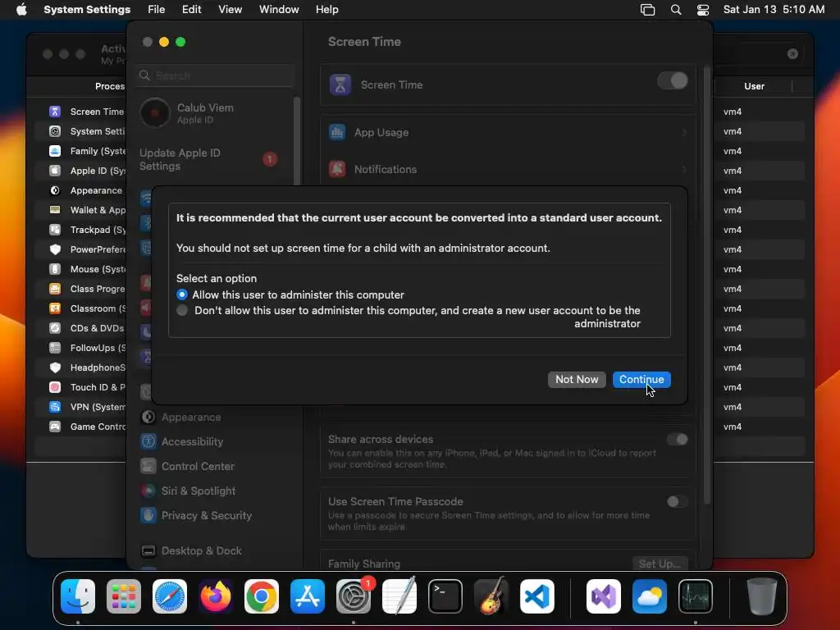Open the View menu
Viewport: 840px width, 630px height.
(x=230, y=10)
